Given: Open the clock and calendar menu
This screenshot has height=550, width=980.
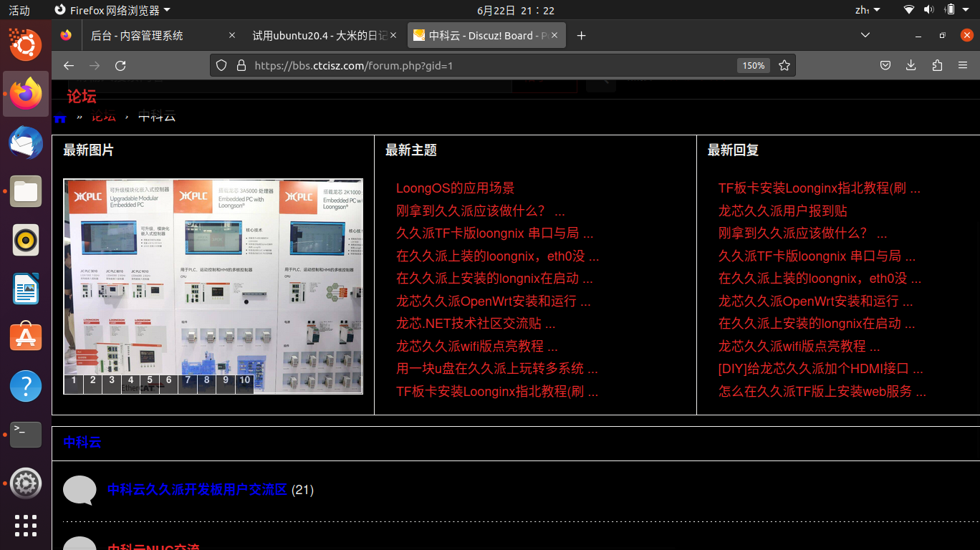Looking at the screenshot, I should coord(516,10).
